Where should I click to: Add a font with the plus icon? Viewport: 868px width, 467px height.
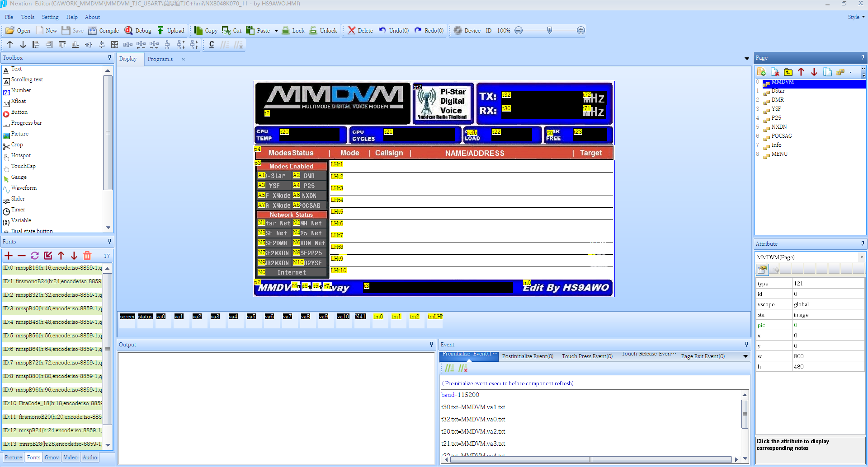pyautogui.click(x=9, y=256)
